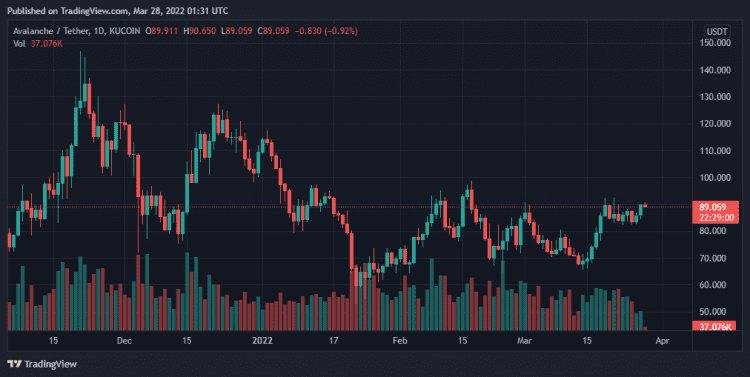Click the Vol 37.076K indicator label

38,44
